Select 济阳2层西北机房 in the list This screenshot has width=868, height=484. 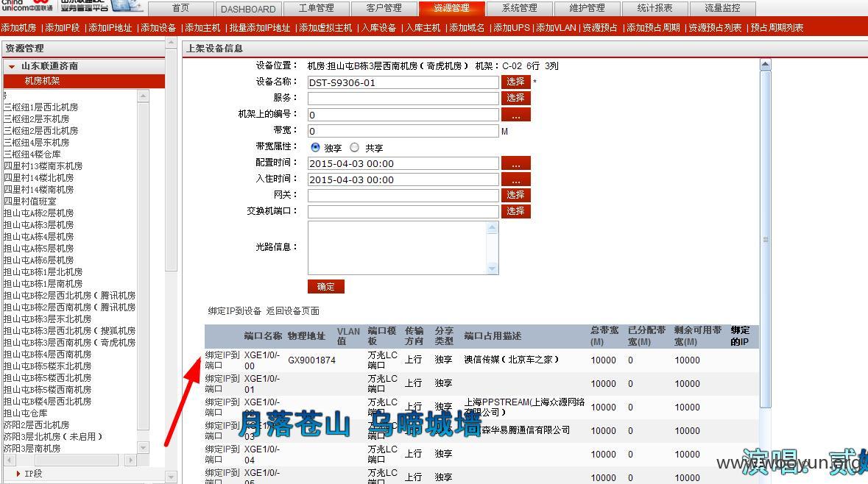[x=37, y=425]
